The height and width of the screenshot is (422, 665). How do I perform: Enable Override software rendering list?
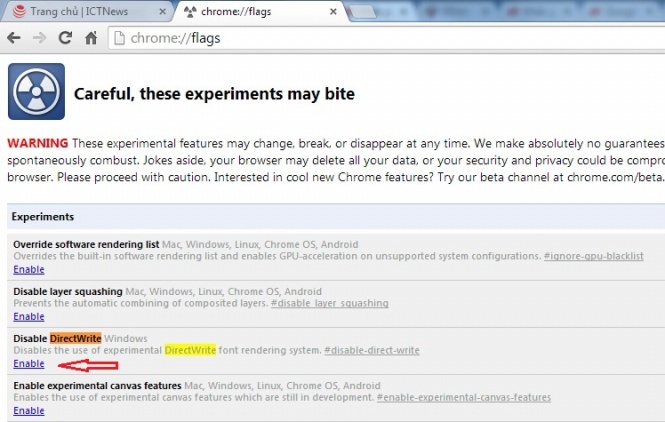[x=28, y=270]
